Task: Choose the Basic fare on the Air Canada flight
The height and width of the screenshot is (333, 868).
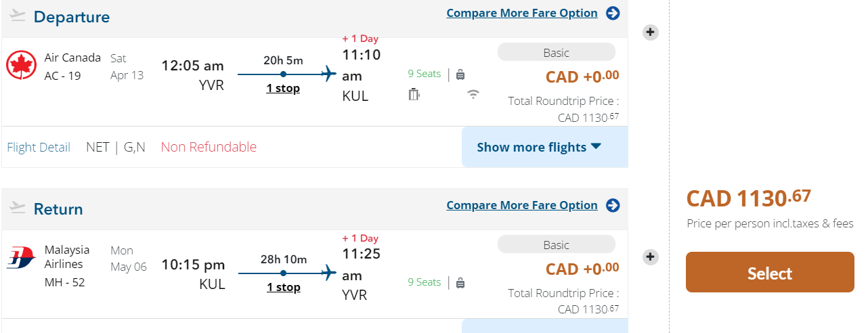Action: (x=556, y=53)
